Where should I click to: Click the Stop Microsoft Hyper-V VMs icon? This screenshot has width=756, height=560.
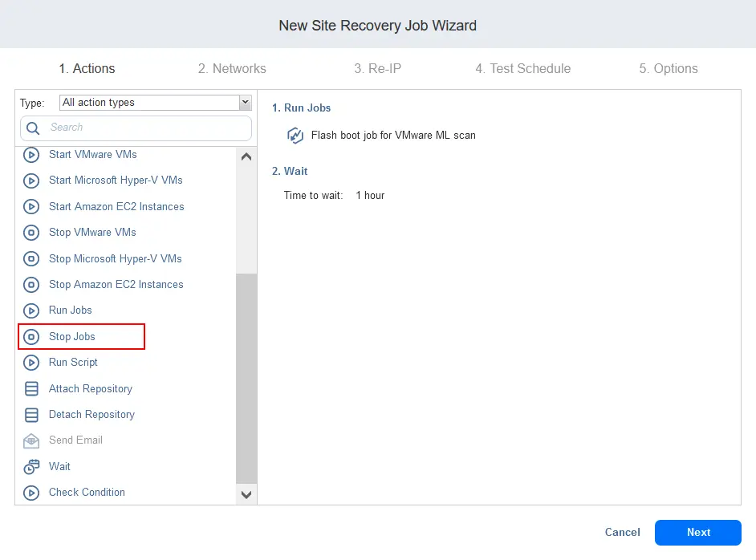click(31, 259)
